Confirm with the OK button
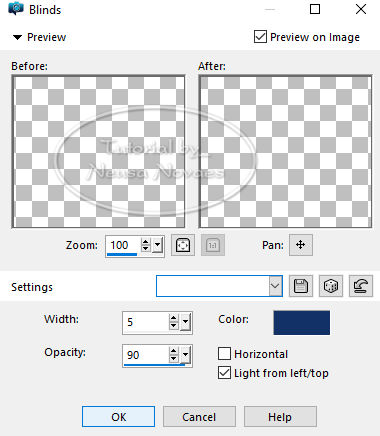The width and height of the screenshot is (380, 436). tap(118, 417)
